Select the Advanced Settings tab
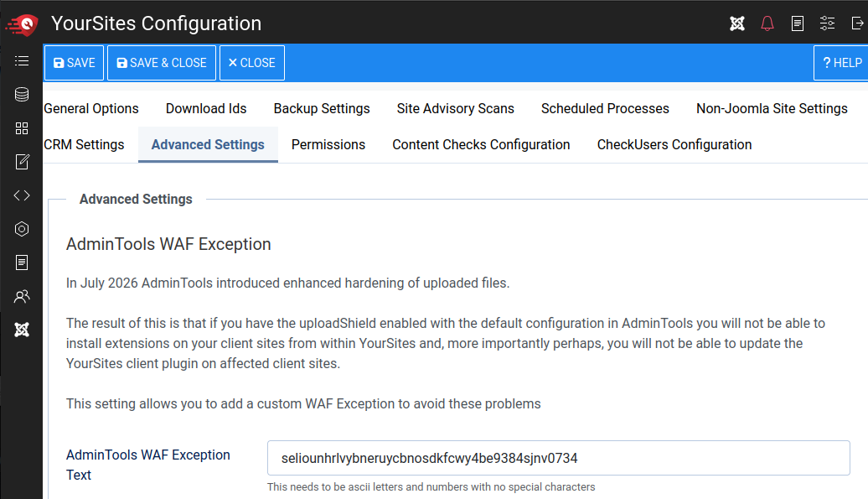The image size is (868, 499). tap(208, 144)
